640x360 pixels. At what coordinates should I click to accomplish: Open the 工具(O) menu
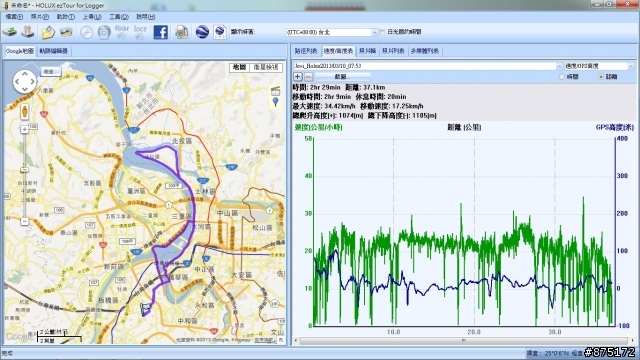tap(118, 17)
